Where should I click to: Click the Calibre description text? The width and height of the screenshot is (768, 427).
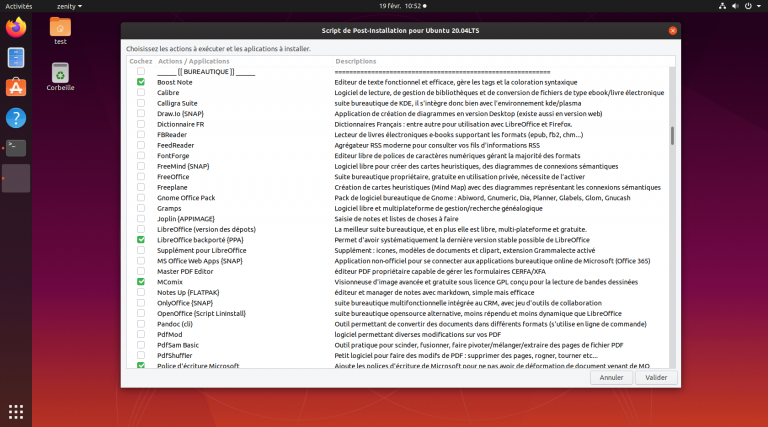[x=499, y=93]
